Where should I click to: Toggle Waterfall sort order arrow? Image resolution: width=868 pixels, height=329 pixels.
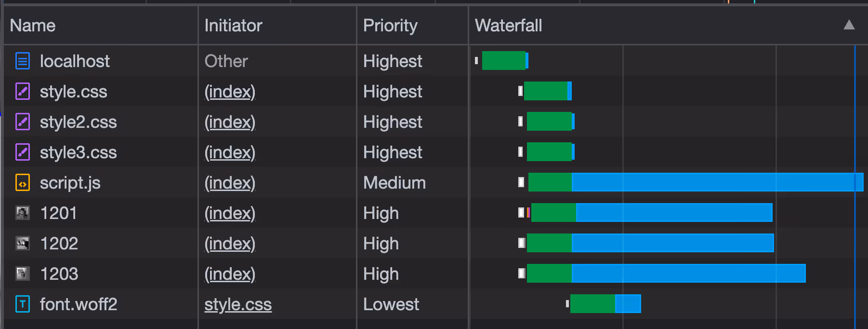pyautogui.click(x=849, y=25)
